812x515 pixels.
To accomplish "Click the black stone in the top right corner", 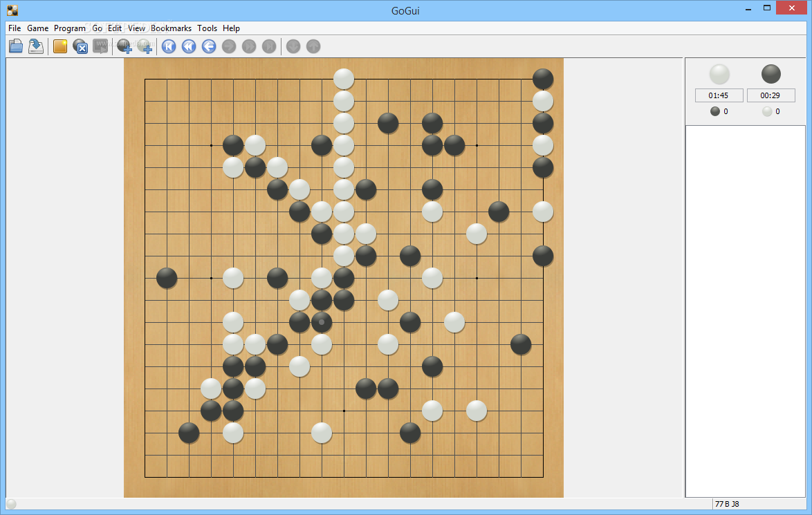I will pos(543,79).
